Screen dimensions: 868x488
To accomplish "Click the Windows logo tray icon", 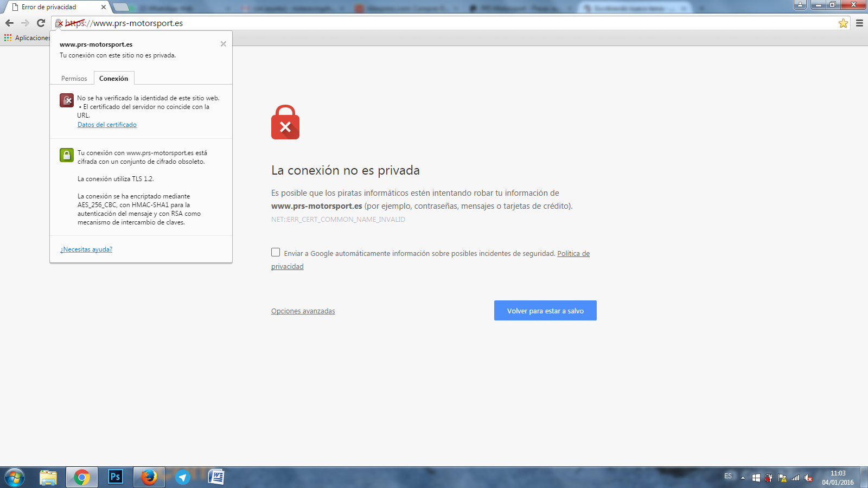I will point(756,478).
